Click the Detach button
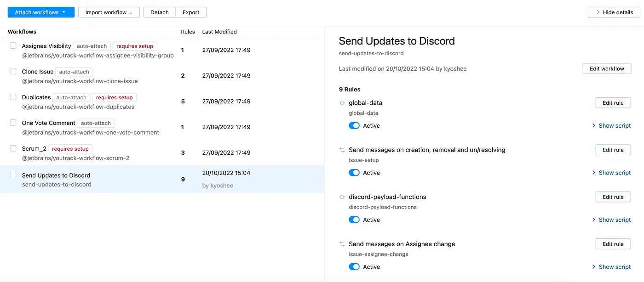 pyautogui.click(x=160, y=12)
